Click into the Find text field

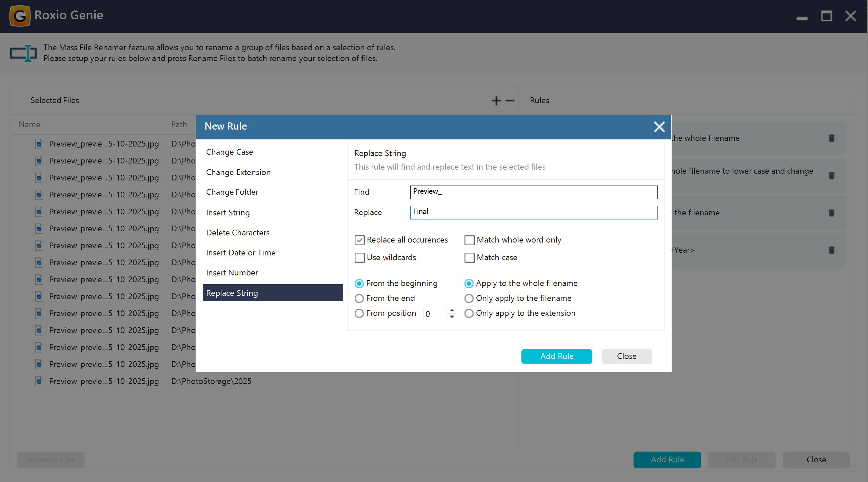pyautogui.click(x=533, y=192)
